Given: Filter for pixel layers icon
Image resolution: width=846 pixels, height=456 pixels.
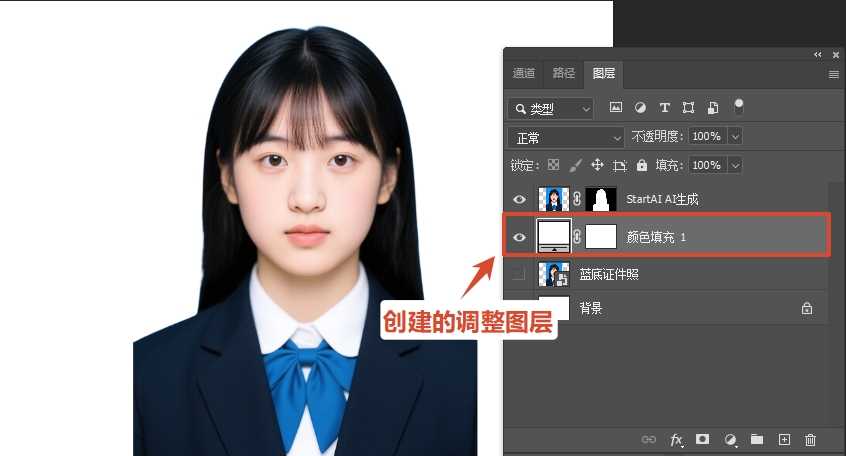Looking at the screenshot, I should [x=616, y=107].
